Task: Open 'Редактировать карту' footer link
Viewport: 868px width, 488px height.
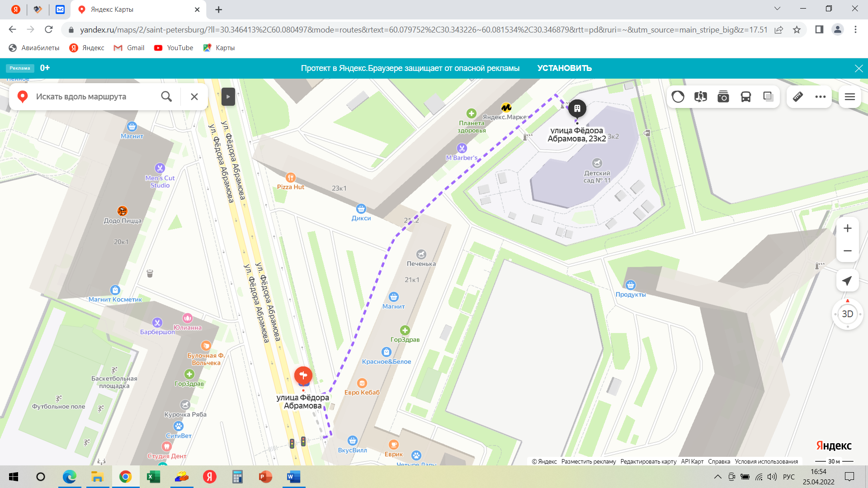Action: (x=648, y=461)
